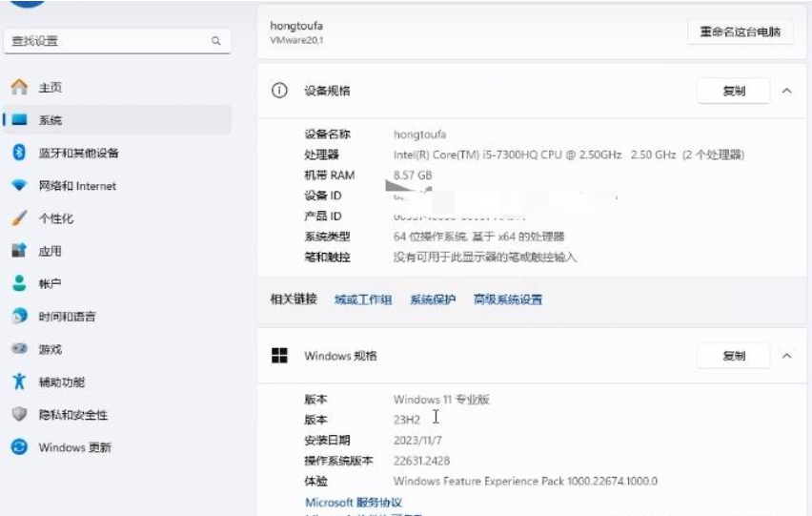
Task: Open the Bluetooth icon in the sidebar
Action: (19, 153)
